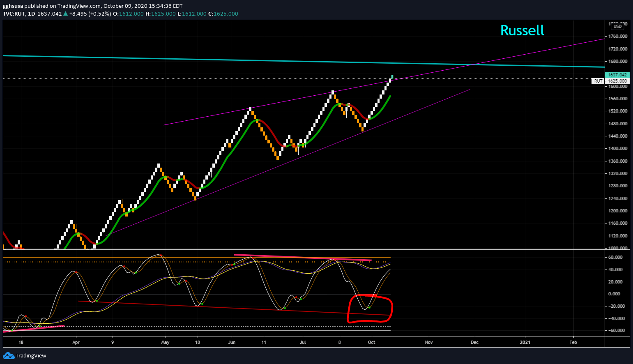
Task: Click the Oct label on time axis
Action: 371,342
